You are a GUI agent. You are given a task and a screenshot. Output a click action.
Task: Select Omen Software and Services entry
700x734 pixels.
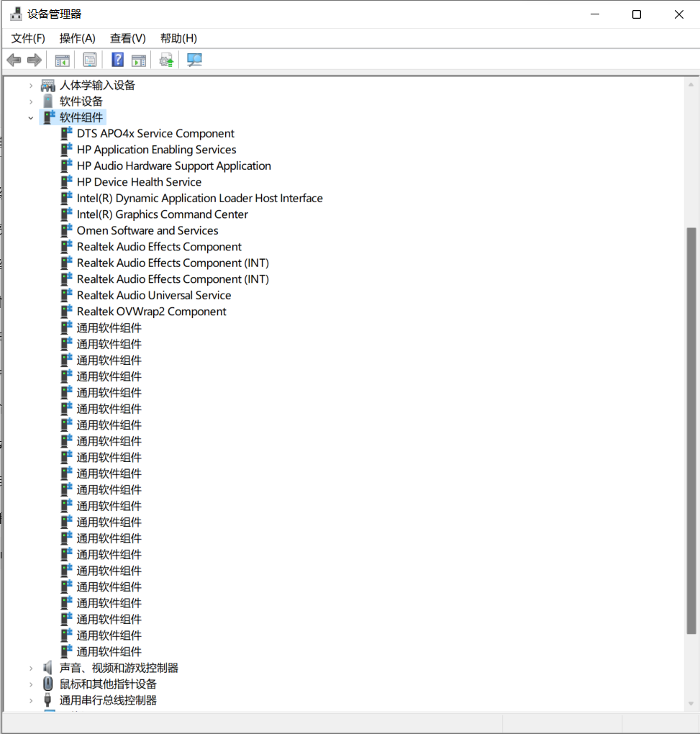pos(147,230)
